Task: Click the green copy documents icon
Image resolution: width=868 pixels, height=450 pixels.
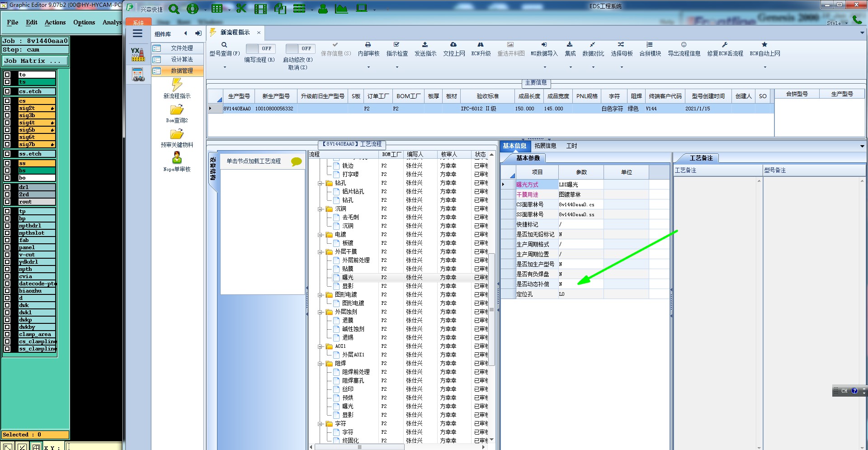Action: point(280,8)
